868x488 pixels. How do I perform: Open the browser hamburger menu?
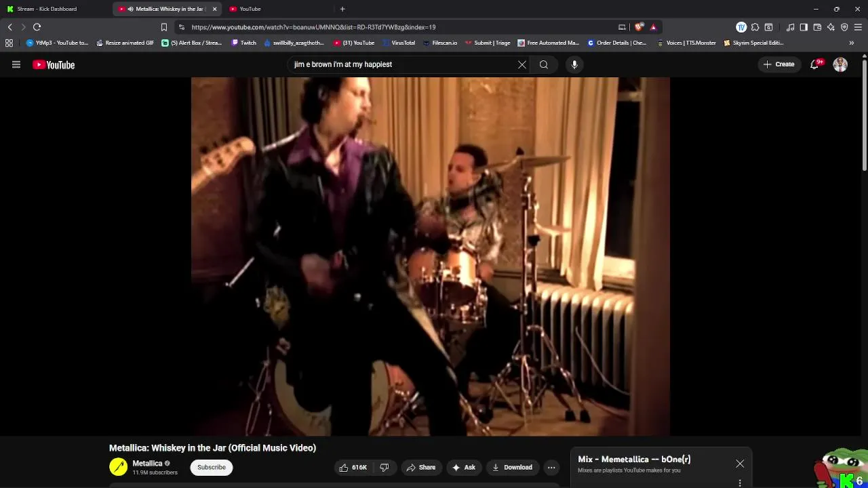pos(858,27)
